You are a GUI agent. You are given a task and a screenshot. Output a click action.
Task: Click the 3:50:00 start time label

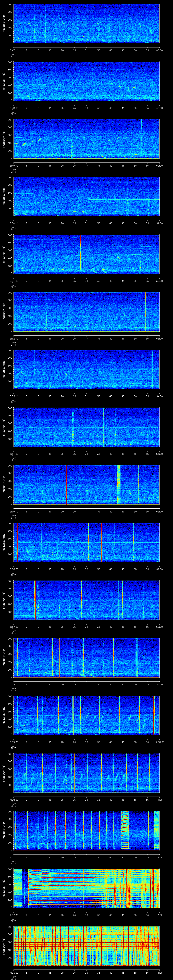click(x=14, y=223)
